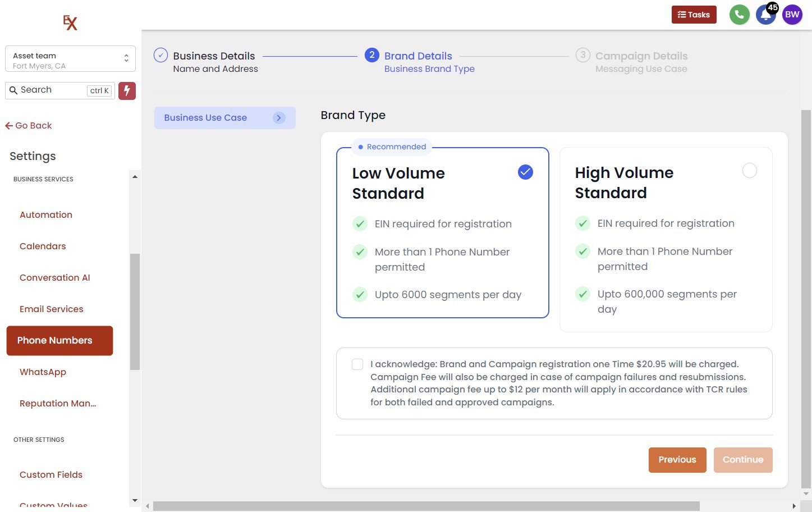Screen dimensions: 812x512
Task: Open WhatsApp settings in sidebar
Action: coord(43,372)
